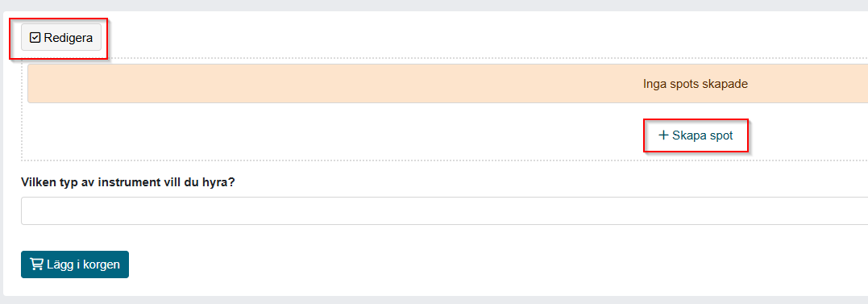Click the left edge of the orange banner
Image resolution: width=868 pixels, height=304 pixels.
pos(31,84)
